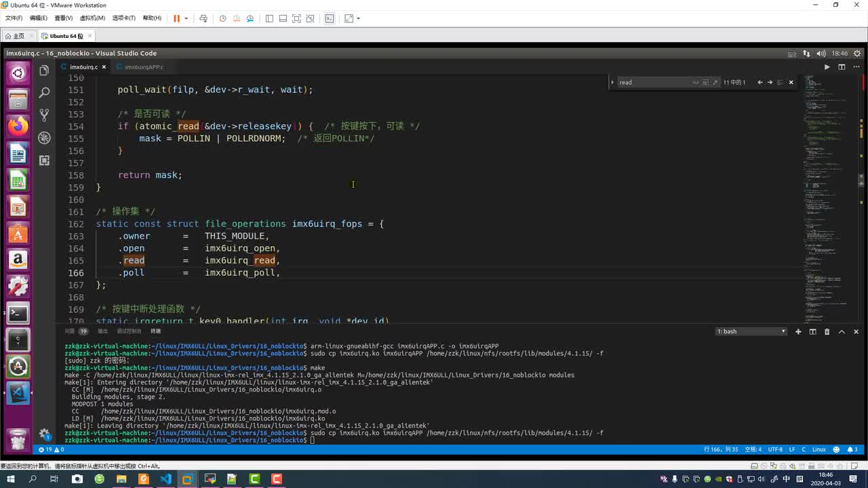Open status bar feedback smiley
This screenshot has height=488, width=868.
pyautogui.click(x=836, y=449)
